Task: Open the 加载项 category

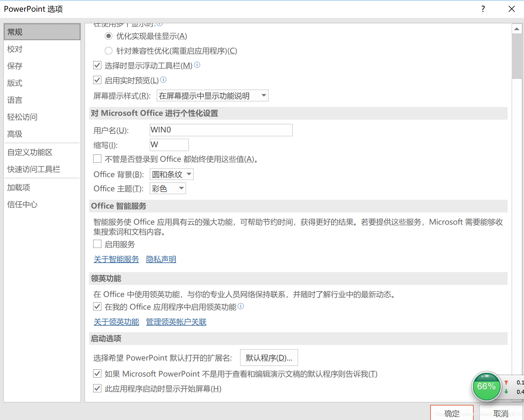Action: pyautogui.click(x=42, y=187)
